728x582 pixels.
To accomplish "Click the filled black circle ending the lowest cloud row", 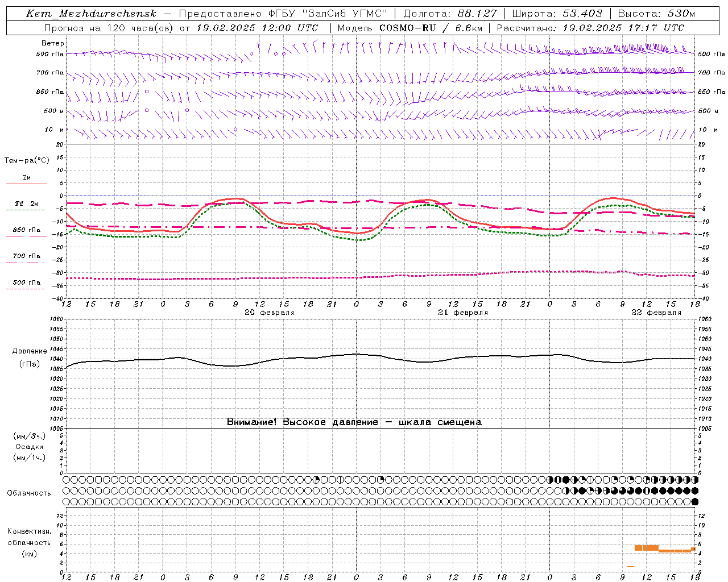I will 694,502.
